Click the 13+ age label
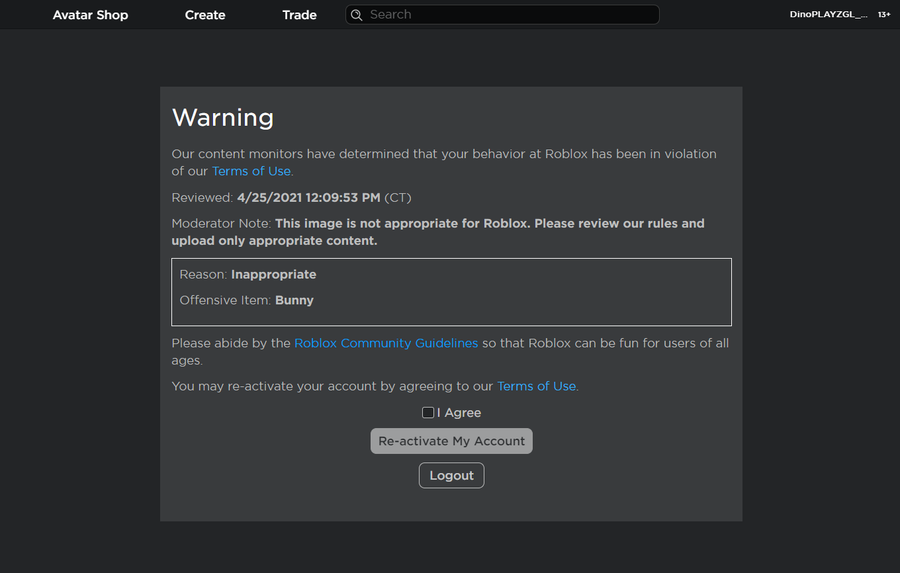The height and width of the screenshot is (573, 900). click(883, 14)
